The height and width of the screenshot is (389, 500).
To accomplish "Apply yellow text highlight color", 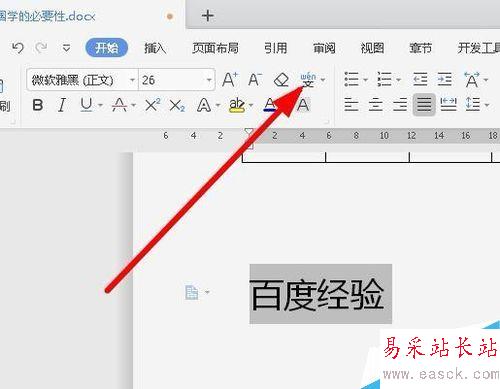I will 237,105.
